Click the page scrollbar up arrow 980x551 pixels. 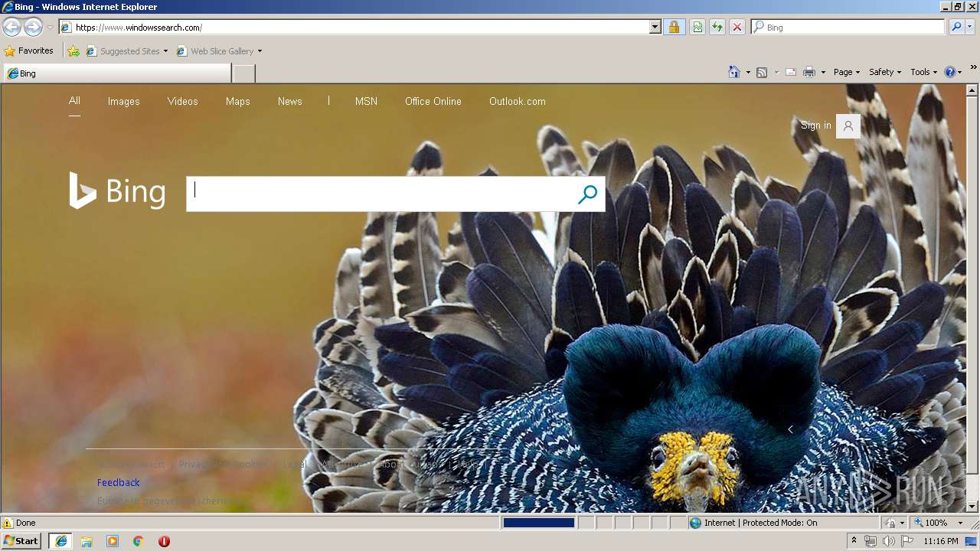[973, 90]
